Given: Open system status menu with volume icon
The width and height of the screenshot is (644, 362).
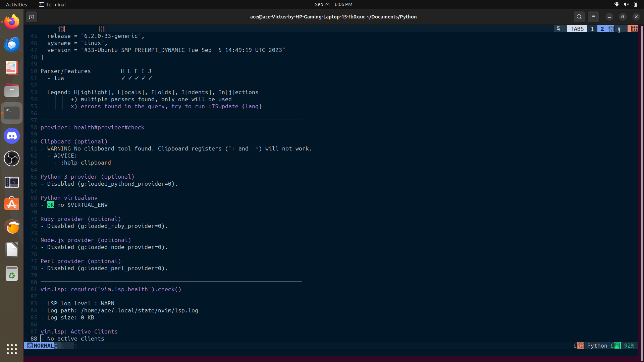Looking at the screenshot, I should (626, 4).
